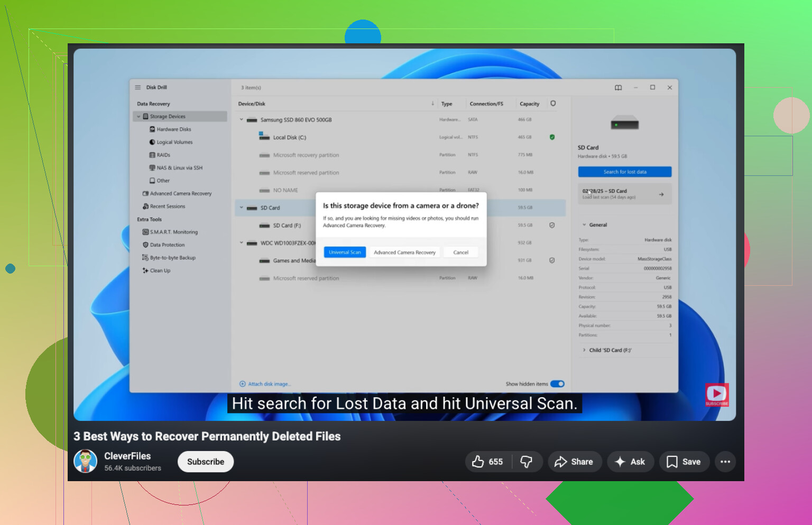812x525 pixels.
Task: Click the Logical Volumes pie icon
Action: point(152,142)
